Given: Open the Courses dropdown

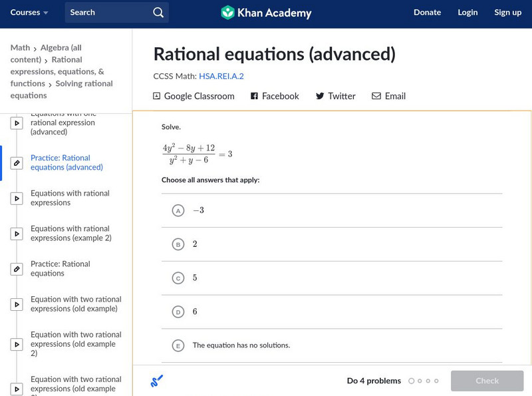Looking at the screenshot, I should (x=28, y=12).
